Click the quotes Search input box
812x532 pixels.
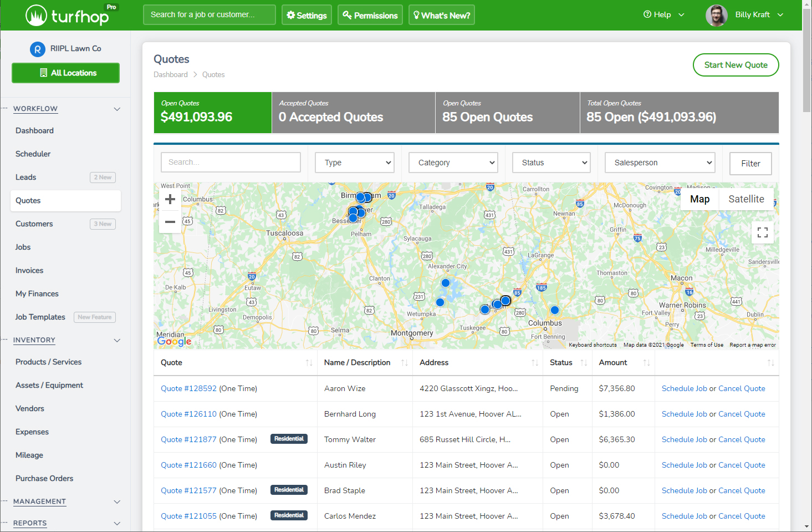pyautogui.click(x=231, y=163)
